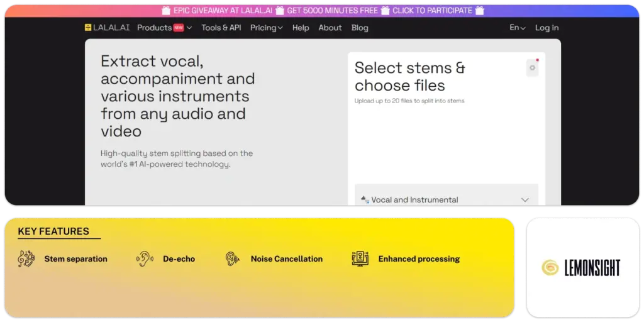This screenshot has width=644, height=322.
Task: Click the 'Extract vocal, accompaniment' headline
Action: (178, 96)
